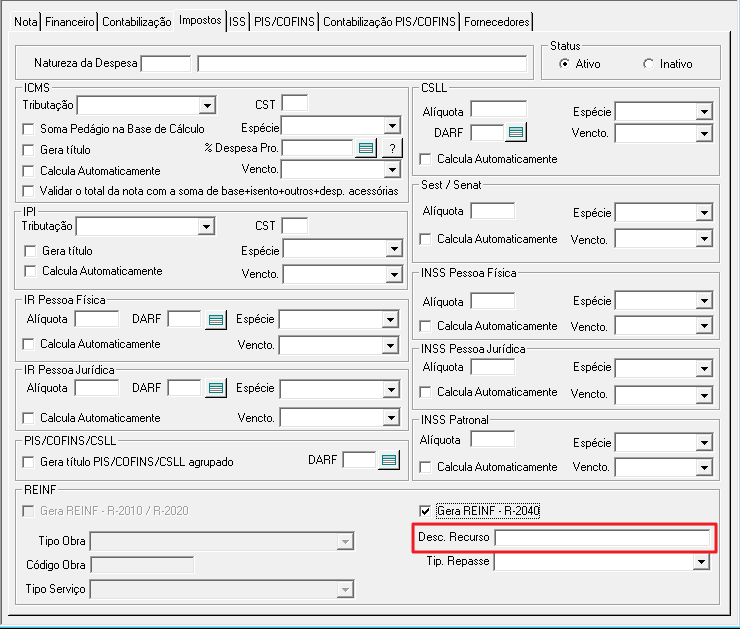
Task: Open the INSS Pessoa Física Espécie dropdown
Action: coord(704,301)
